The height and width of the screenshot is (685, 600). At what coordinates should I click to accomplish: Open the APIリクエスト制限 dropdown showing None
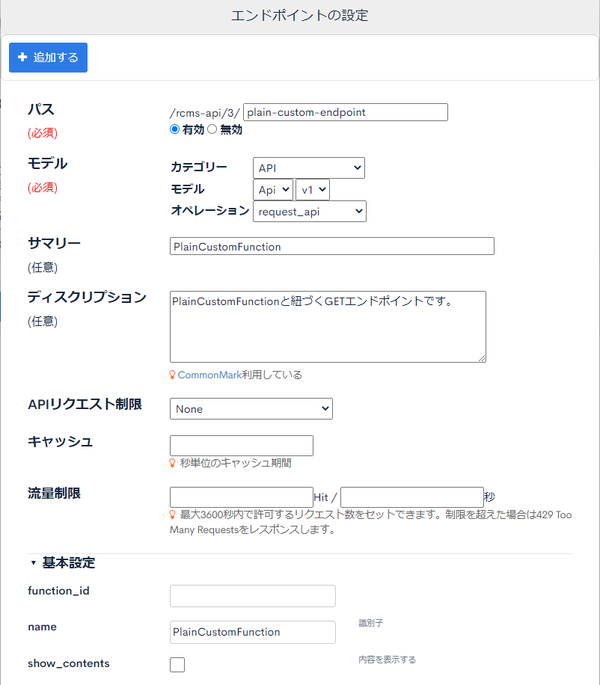click(x=251, y=409)
